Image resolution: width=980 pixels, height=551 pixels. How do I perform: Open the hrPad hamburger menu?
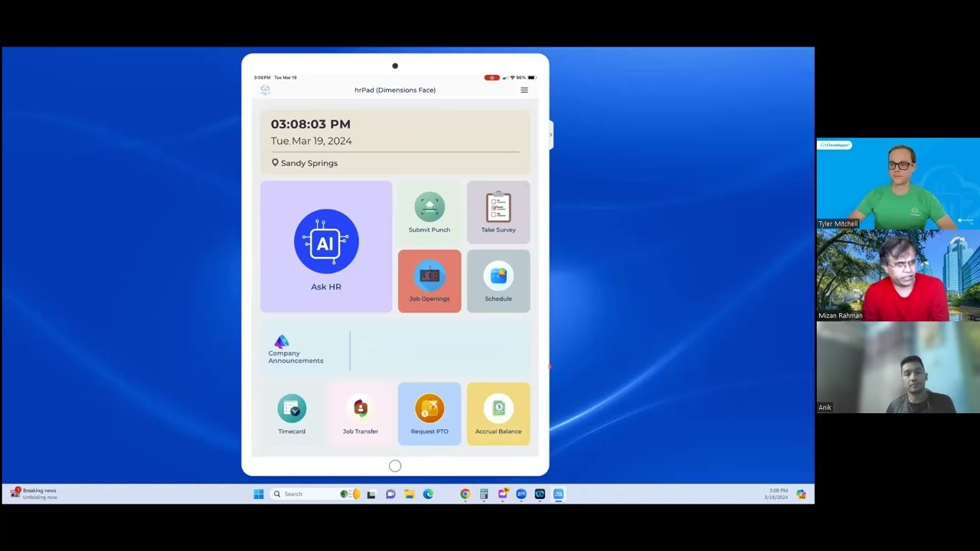pos(524,90)
